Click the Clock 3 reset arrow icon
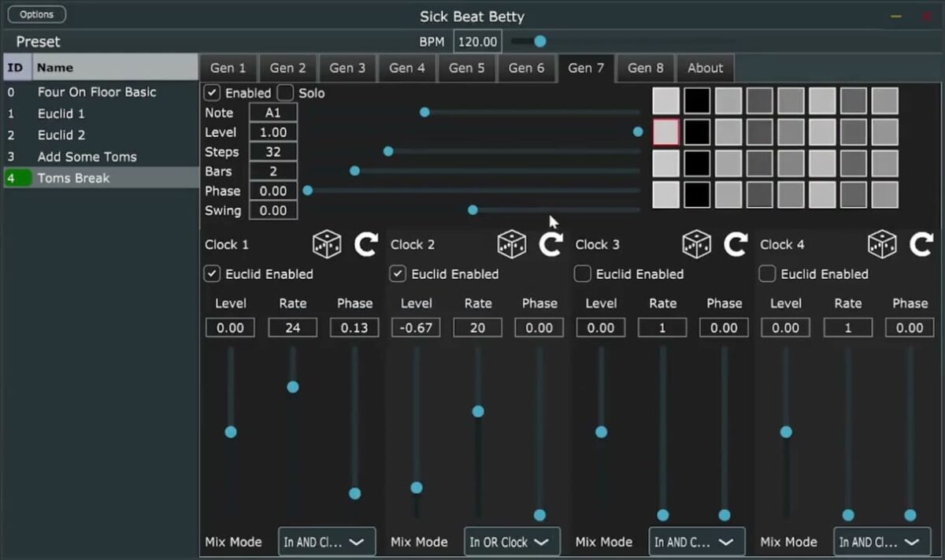This screenshot has width=945, height=560. coord(735,243)
